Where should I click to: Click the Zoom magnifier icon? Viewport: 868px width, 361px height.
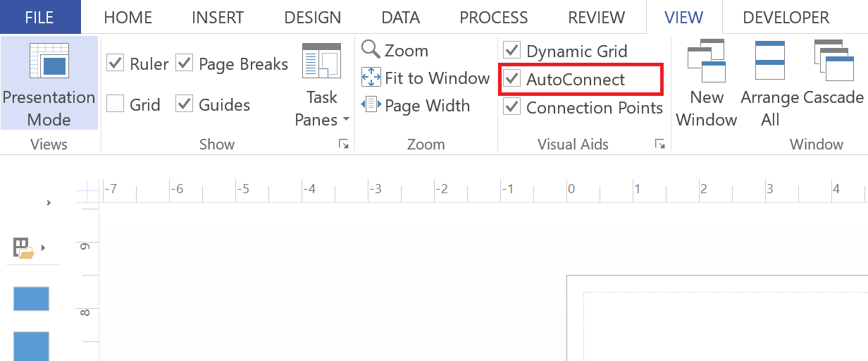click(371, 49)
